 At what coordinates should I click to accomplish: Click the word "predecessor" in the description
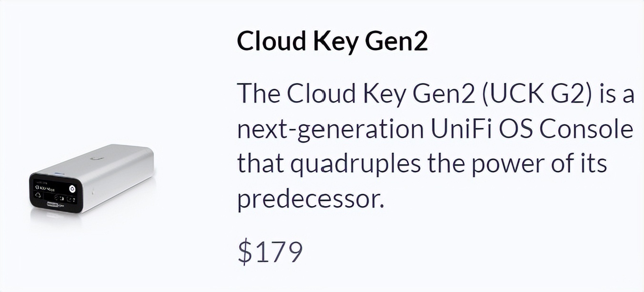pyautogui.click(x=310, y=199)
